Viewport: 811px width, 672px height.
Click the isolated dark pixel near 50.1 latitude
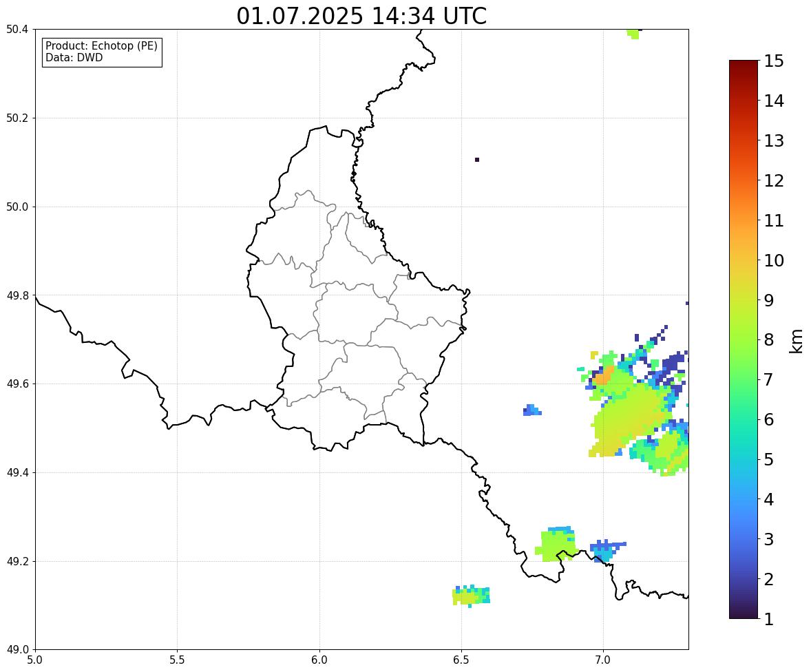click(x=477, y=160)
